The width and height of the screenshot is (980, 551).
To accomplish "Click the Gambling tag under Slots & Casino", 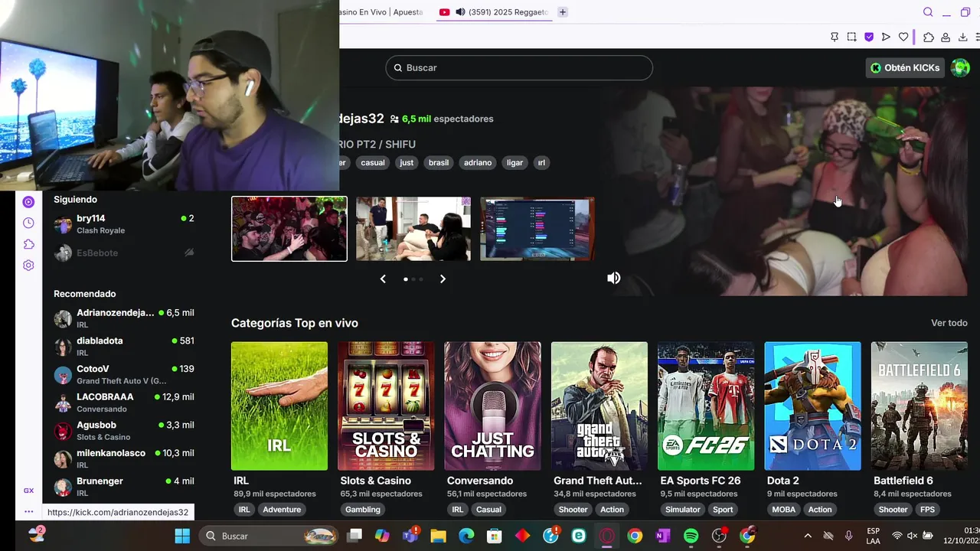I will 363,510.
